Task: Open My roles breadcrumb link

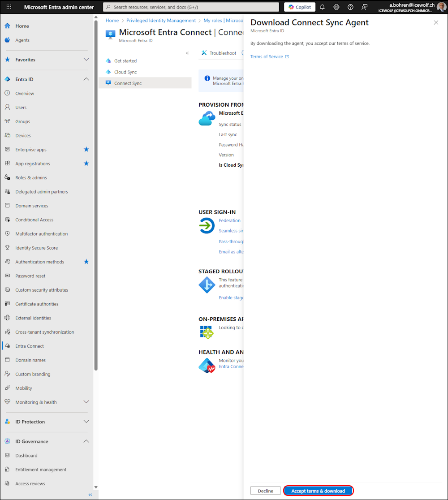Action: (x=223, y=21)
